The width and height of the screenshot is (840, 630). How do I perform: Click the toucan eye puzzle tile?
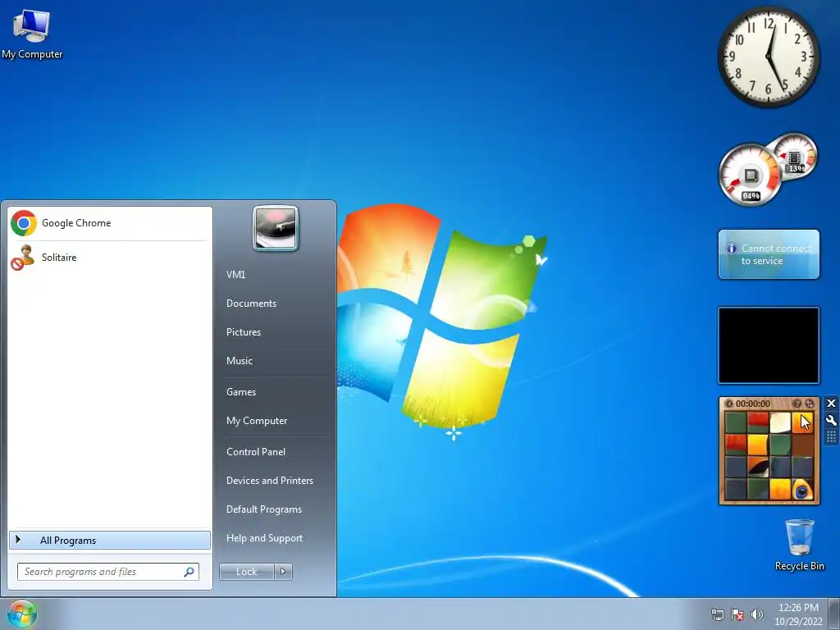pyautogui.click(x=802, y=490)
